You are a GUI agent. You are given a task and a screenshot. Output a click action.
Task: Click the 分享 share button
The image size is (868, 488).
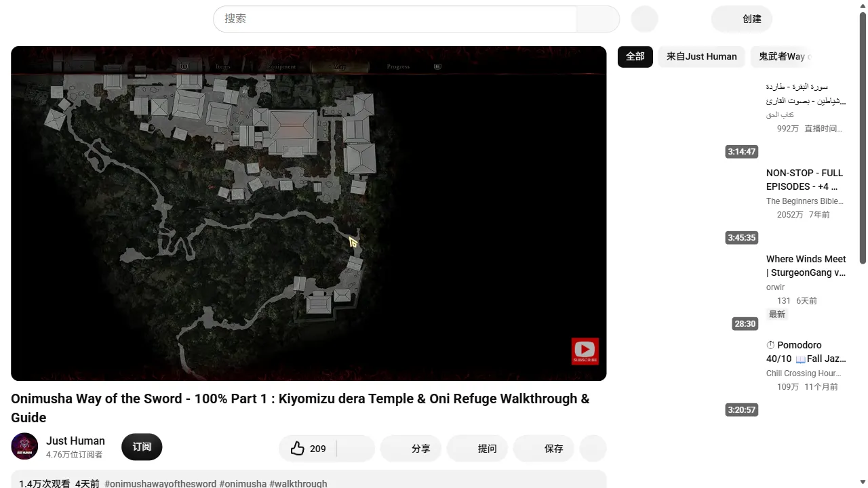click(411, 449)
